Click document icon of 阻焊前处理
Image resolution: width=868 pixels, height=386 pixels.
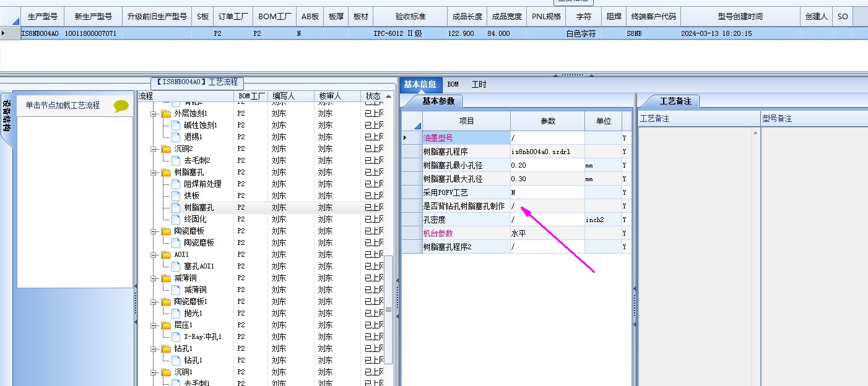coord(176,184)
